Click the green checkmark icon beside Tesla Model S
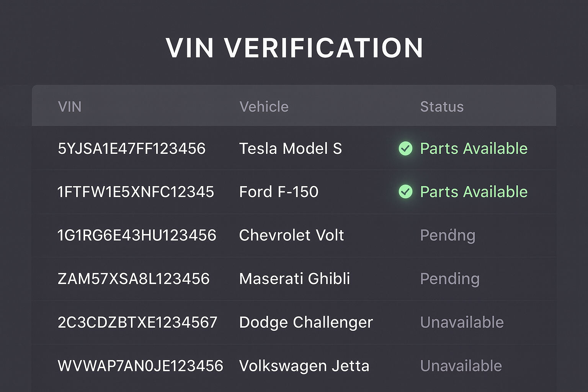The height and width of the screenshot is (392, 588). tap(405, 149)
